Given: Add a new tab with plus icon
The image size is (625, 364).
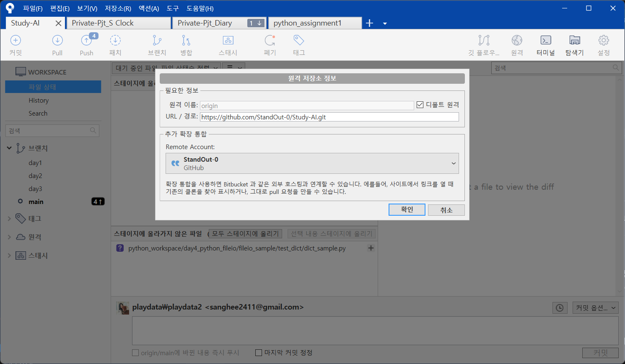Looking at the screenshot, I should (x=369, y=23).
